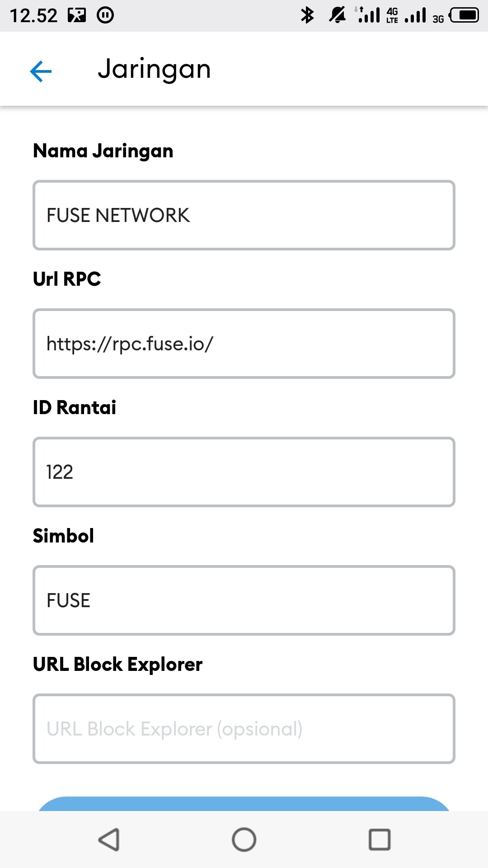
Task: Tap the 12.52 clock in status bar
Action: coord(33,15)
